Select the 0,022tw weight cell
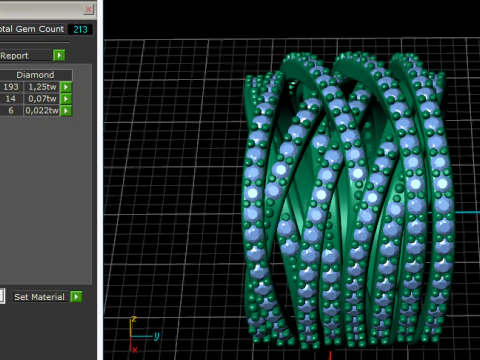 pyautogui.click(x=42, y=111)
